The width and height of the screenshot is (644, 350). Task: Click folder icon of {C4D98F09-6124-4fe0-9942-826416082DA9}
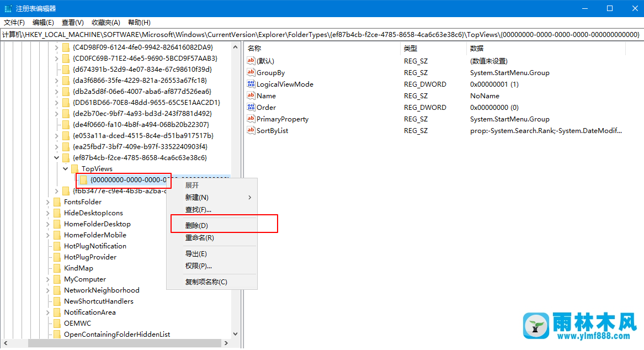click(66, 47)
